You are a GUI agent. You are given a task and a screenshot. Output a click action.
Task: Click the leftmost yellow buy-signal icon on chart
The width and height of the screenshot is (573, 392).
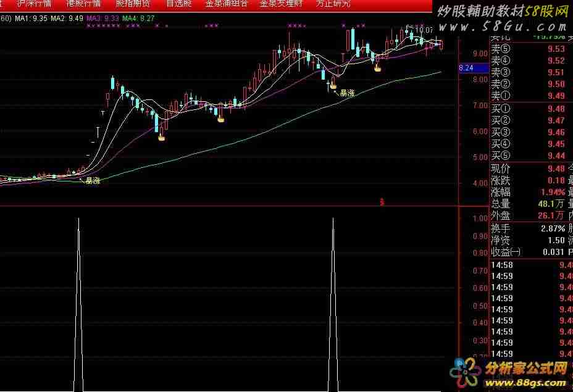[x=162, y=138]
